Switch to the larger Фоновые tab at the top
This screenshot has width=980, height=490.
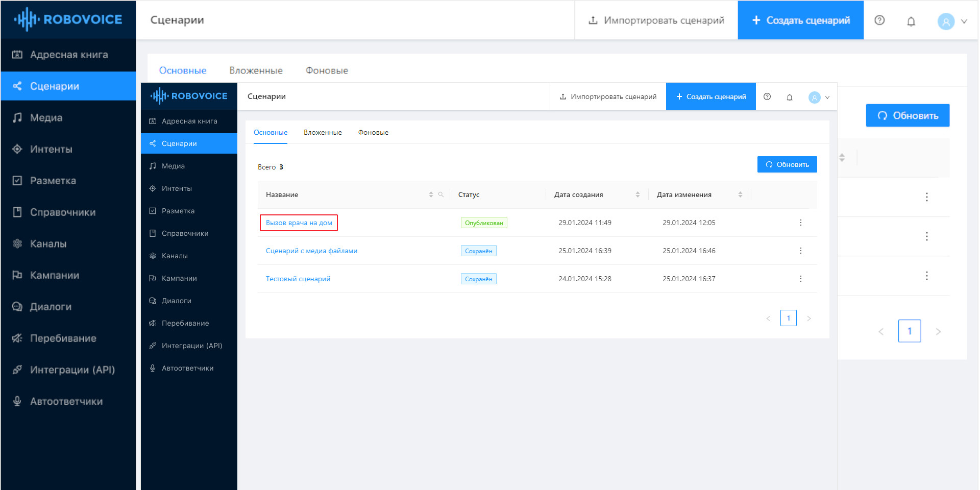[327, 70]
